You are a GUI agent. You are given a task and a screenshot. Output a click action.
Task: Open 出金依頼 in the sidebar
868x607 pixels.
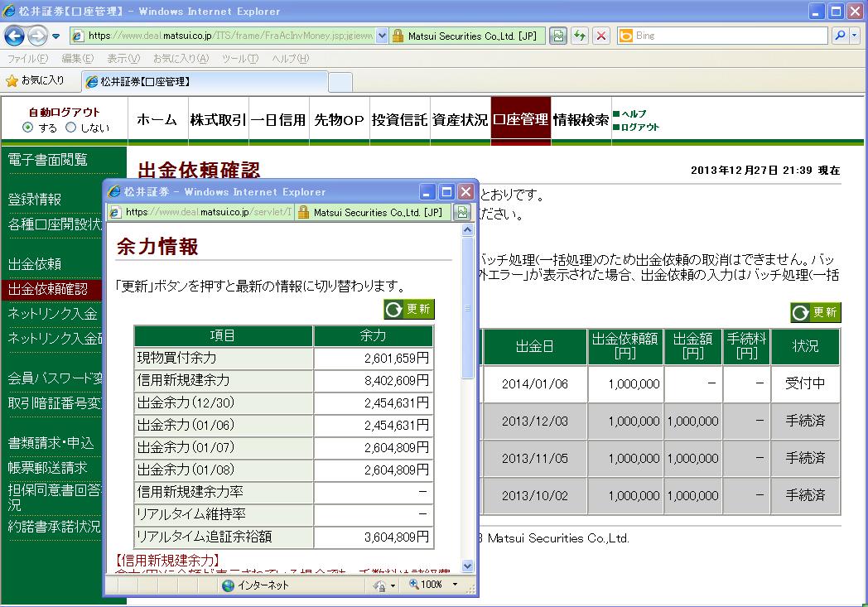(x=34, y=264)
